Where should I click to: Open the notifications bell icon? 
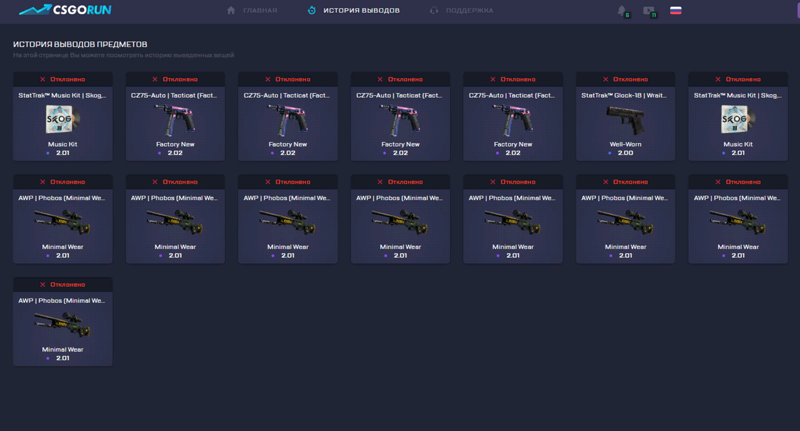point(623,11)
